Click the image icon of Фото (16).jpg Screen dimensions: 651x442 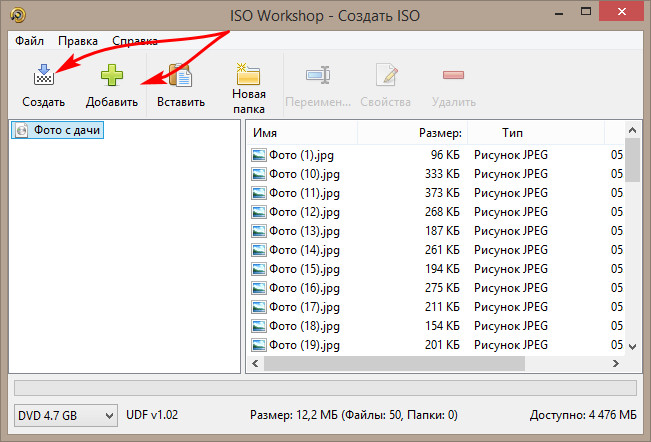(x=259, y=288)
